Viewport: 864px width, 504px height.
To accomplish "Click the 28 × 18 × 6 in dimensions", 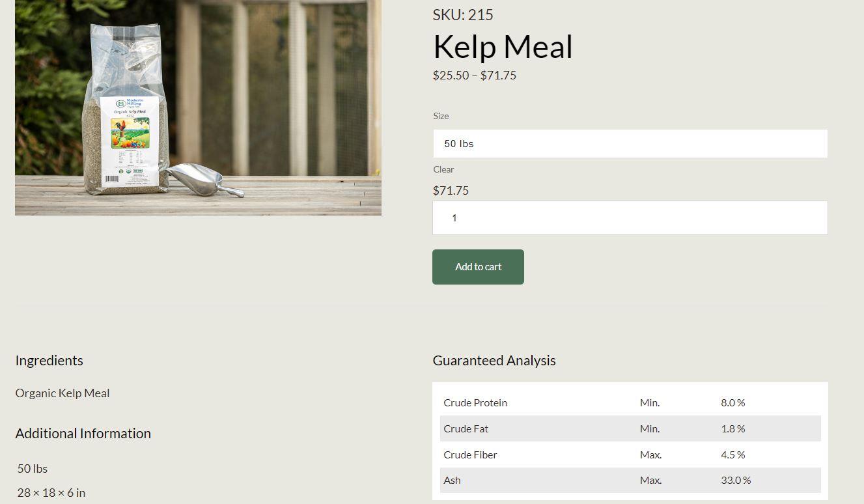I will (x=51, y=493).
